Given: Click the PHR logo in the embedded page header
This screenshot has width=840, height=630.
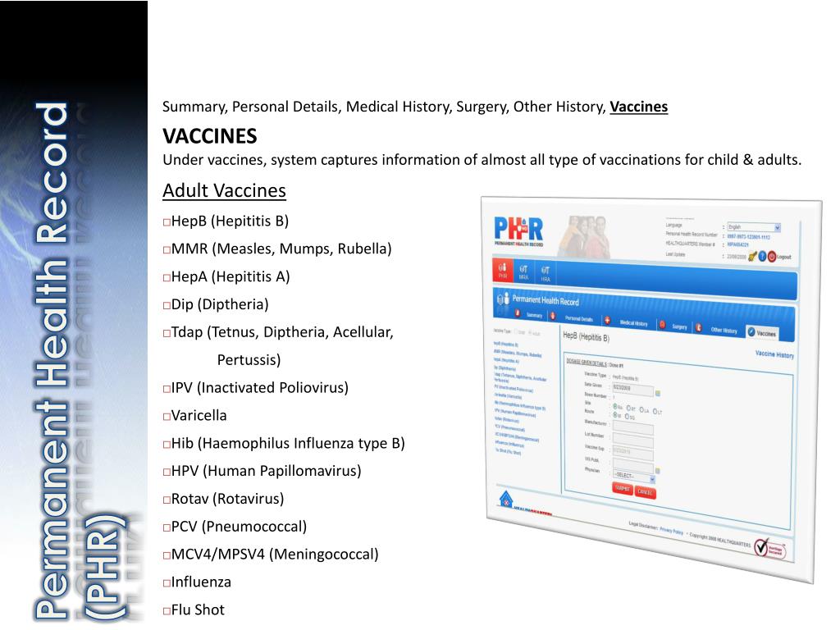Looking at the screenshot, I should pyautogui.click(x=518, y=231).
